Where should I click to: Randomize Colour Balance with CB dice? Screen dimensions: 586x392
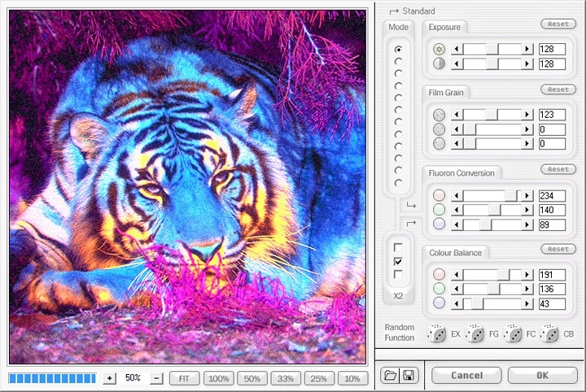pyautogui.click(x=551, y=334)
